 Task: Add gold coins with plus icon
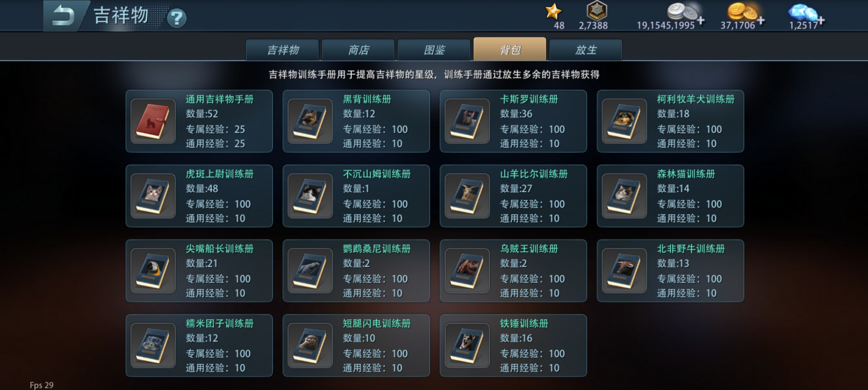760,21
